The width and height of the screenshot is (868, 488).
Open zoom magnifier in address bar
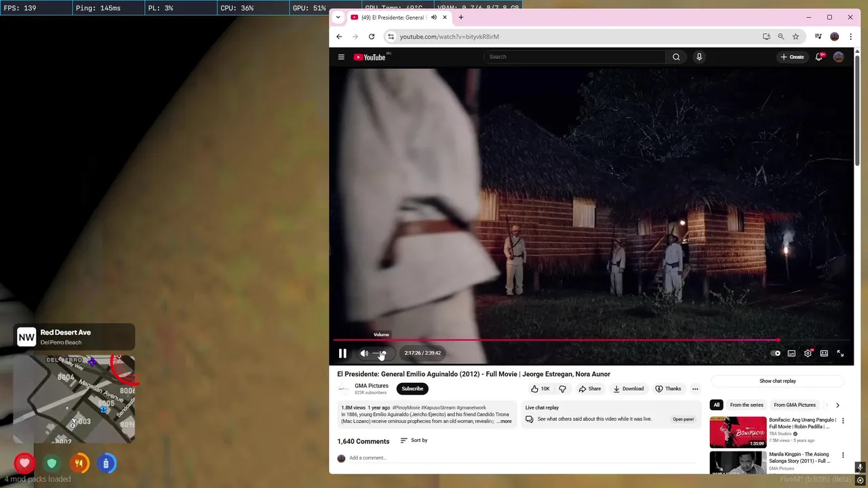(x=781, y=37)
